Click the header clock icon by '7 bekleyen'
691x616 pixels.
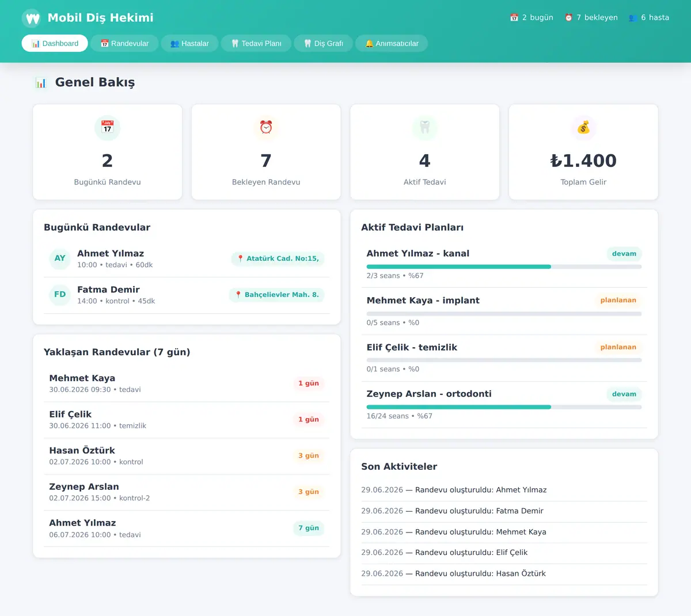coord(568,18)
